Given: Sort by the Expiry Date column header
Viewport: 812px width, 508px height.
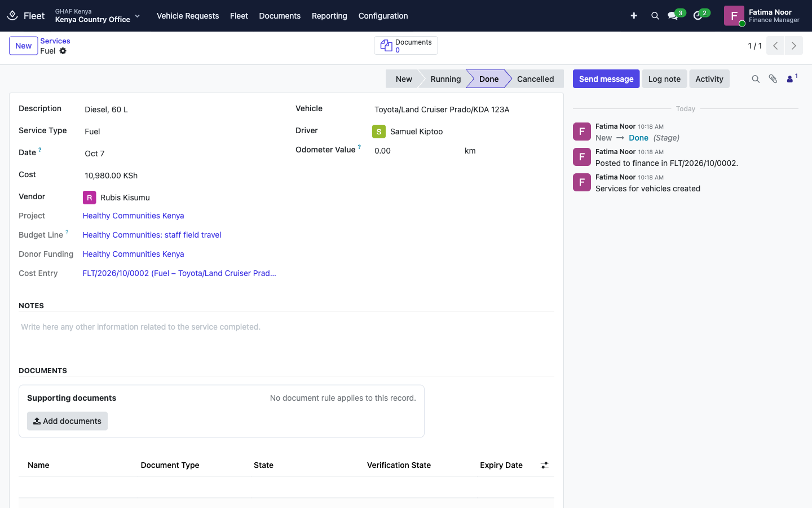Looking at the screenshot, I should click(501, 465).
